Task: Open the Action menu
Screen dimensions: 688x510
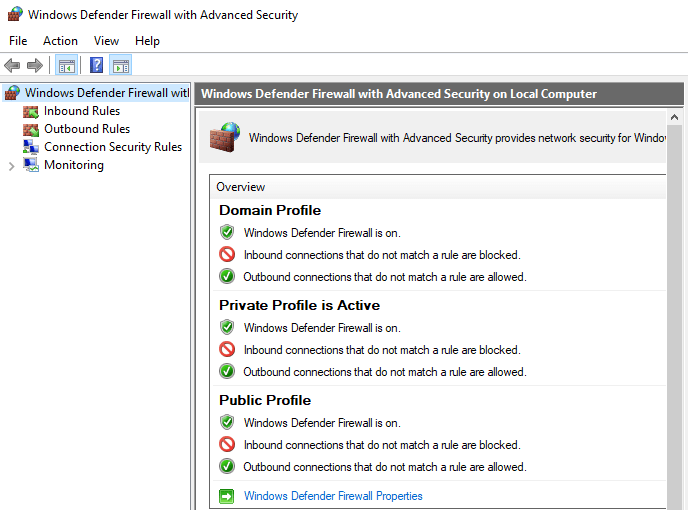Action: point(61,41)
